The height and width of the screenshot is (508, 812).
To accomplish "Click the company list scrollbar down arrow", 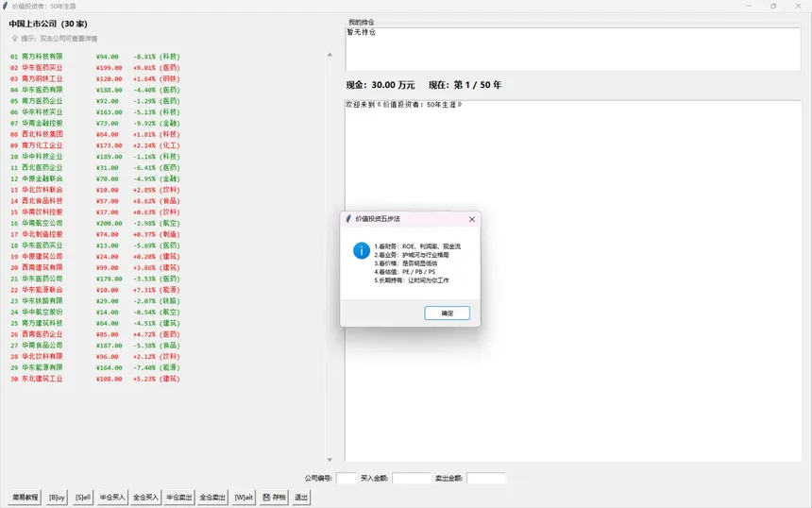I will pos(330,460).
